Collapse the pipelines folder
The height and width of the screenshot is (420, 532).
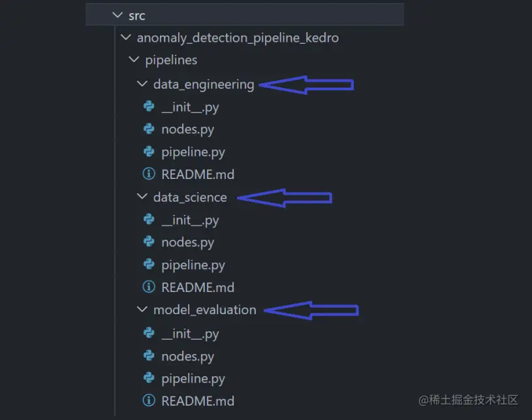[133, 59]
